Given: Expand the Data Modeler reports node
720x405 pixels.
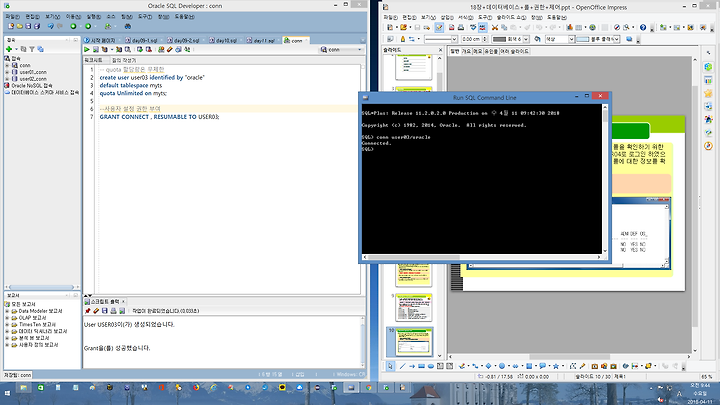Looking at the screenshot, I should tap(7, 311).
